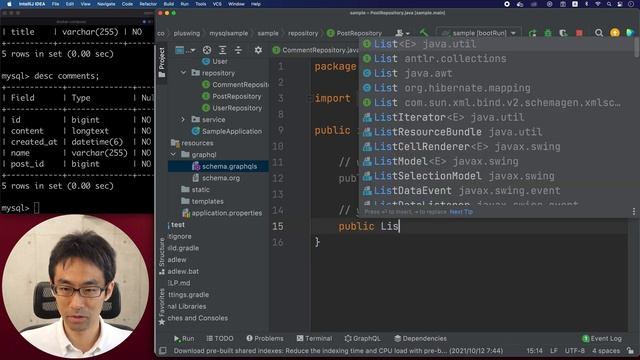Open the Event Log
Screen dimensions: 640x360
pos(602,338)
